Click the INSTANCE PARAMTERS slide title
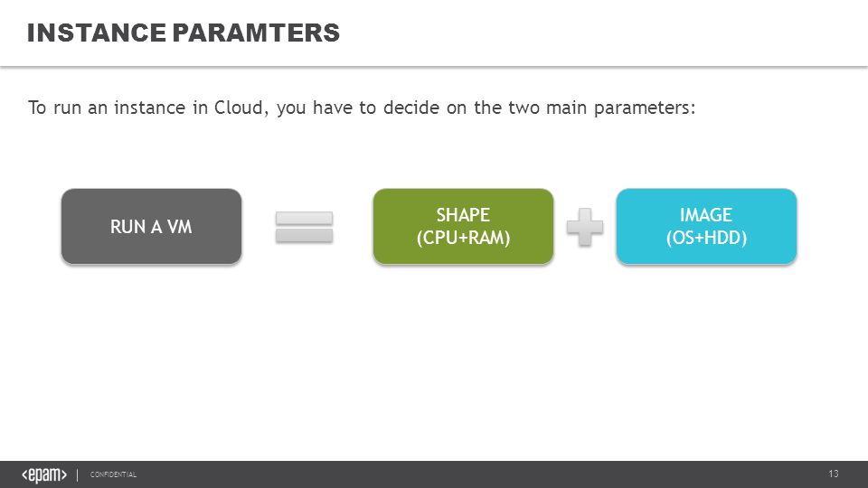 [x=184, y=33]
